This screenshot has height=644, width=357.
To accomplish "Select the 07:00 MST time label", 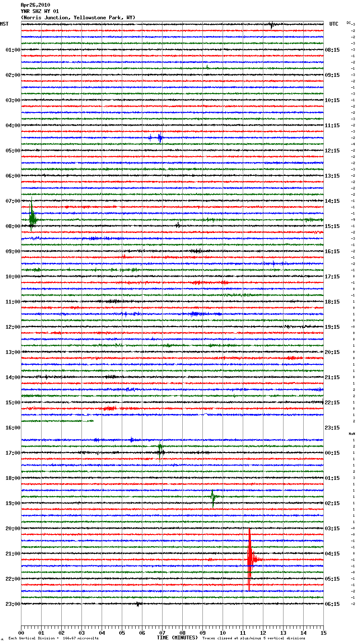I will click(x=13, y=201).
